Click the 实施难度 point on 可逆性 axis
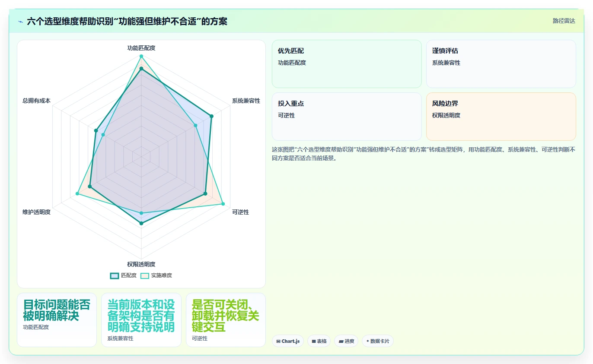 [223, 203]
